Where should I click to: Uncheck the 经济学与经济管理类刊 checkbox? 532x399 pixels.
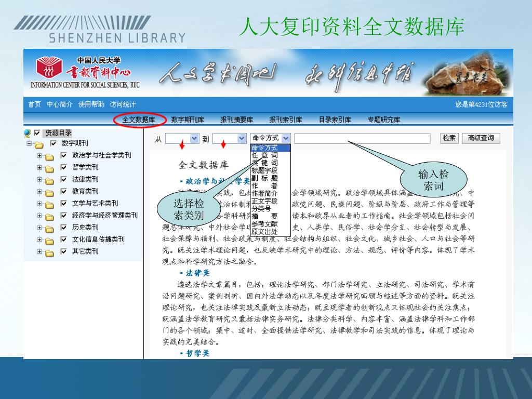coord(63,216)
